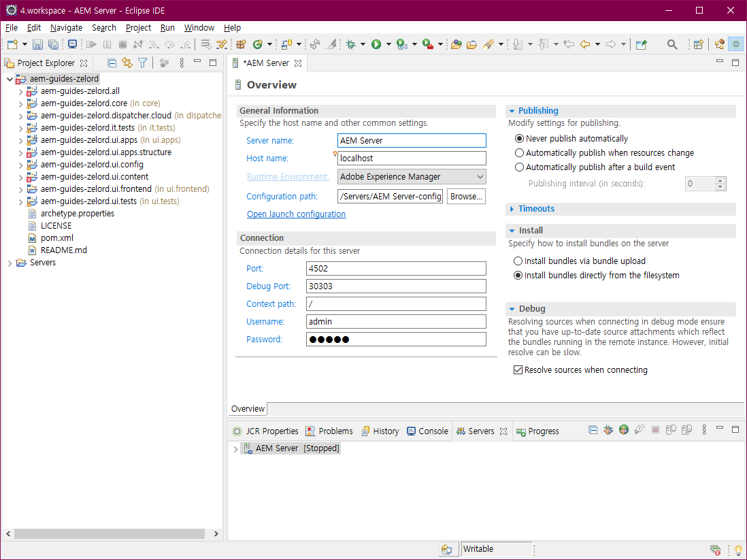This screenshot has width=747, height=560.
Task: Open the Servers view menu dots
Action: [x=704, y=430]
